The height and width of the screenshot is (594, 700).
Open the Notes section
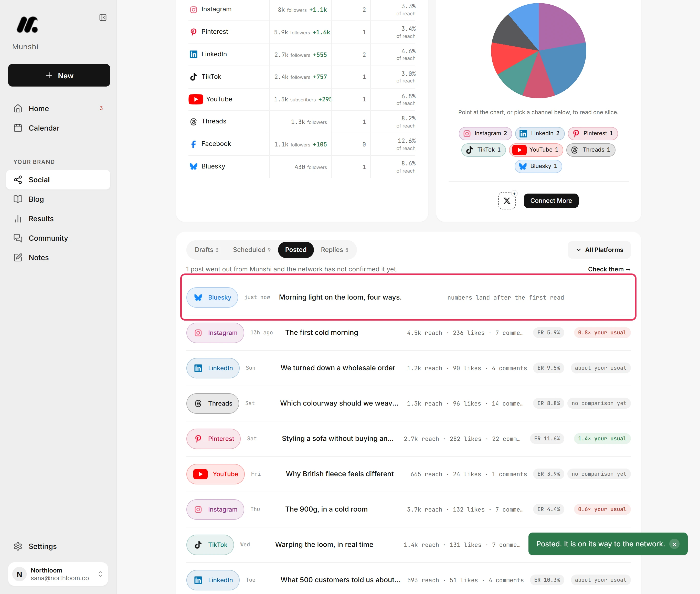pyautogui.click(x=58, y=258)
